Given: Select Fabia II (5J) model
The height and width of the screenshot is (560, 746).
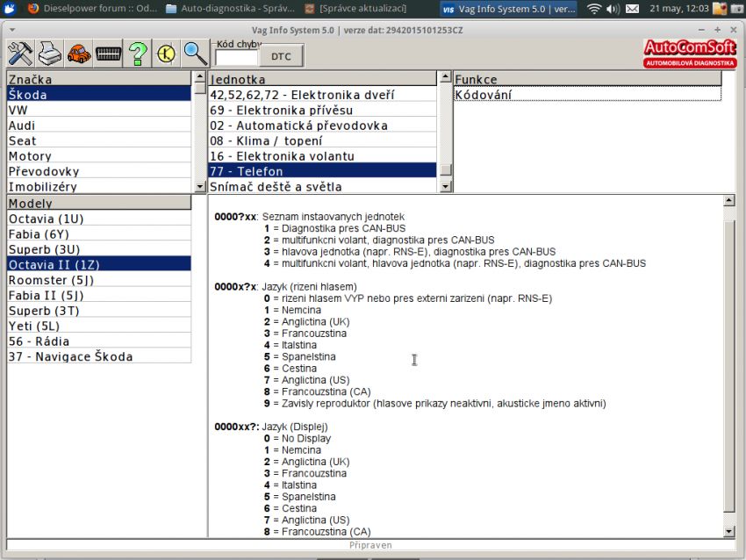Looking at the screenshot, I should point(99,295).
